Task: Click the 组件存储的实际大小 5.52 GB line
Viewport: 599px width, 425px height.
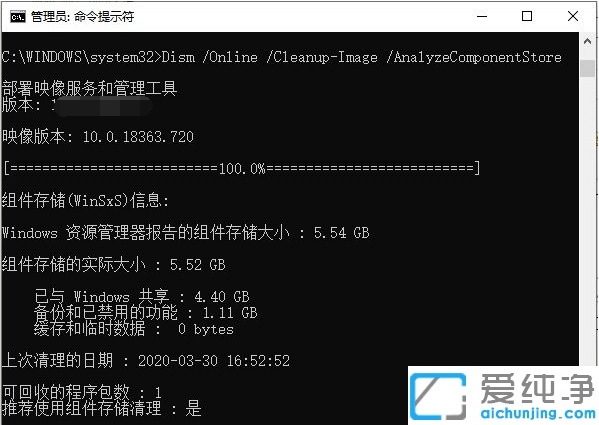Action: click(x=113, y=264)
